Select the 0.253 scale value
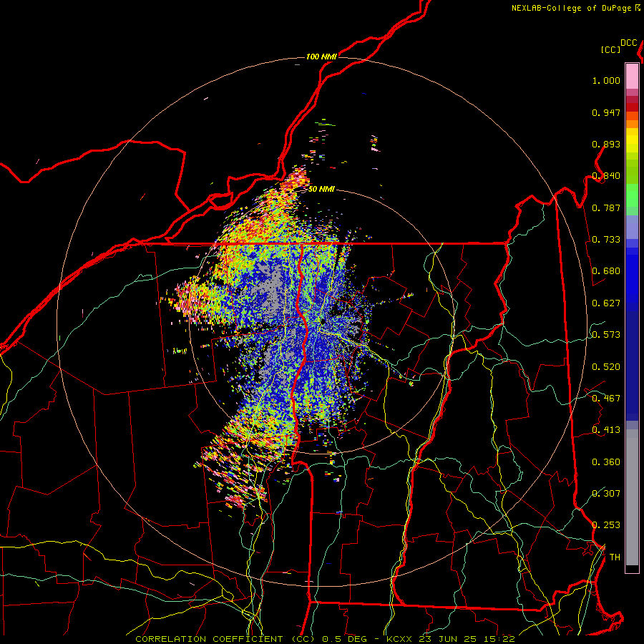The height and width of the screenshot is (644, 644). (x=606, y=525)
